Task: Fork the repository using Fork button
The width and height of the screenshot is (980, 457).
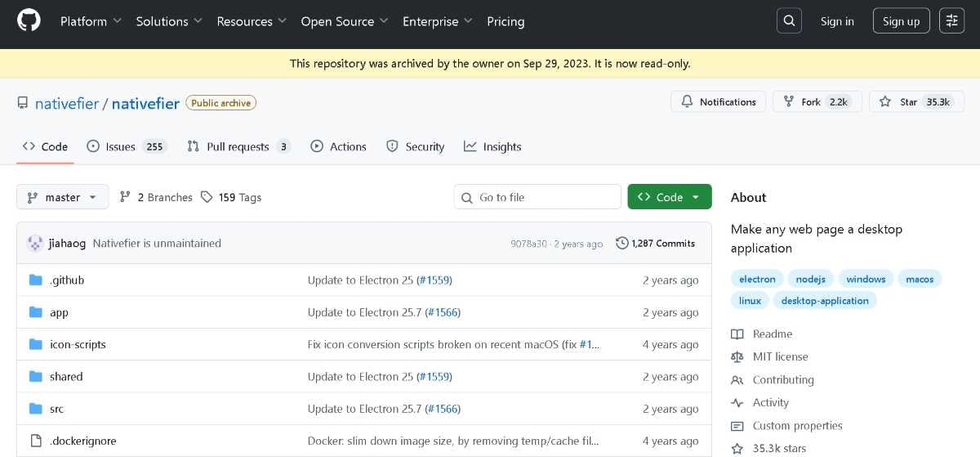Action: (817, 101)
